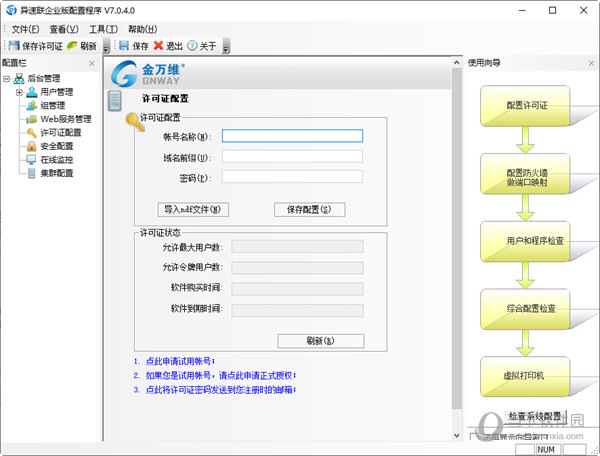The height and width of the screenshot is (456, 600).
Task: Select the 后台管理 tree node
Action: pyautogui.click(x=44, y=78)
